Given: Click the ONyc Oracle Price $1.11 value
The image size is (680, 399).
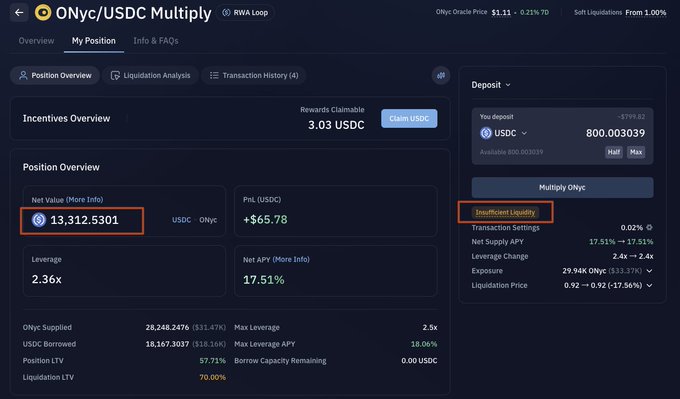Looking at the screenshot, I should tap(501, 13).
